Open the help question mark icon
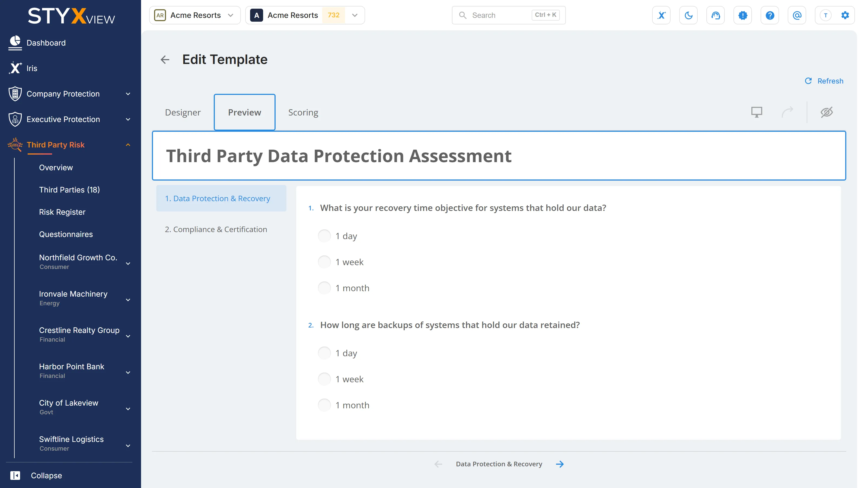Viewport: 868px width, 488px height. (x=770, y=15)
